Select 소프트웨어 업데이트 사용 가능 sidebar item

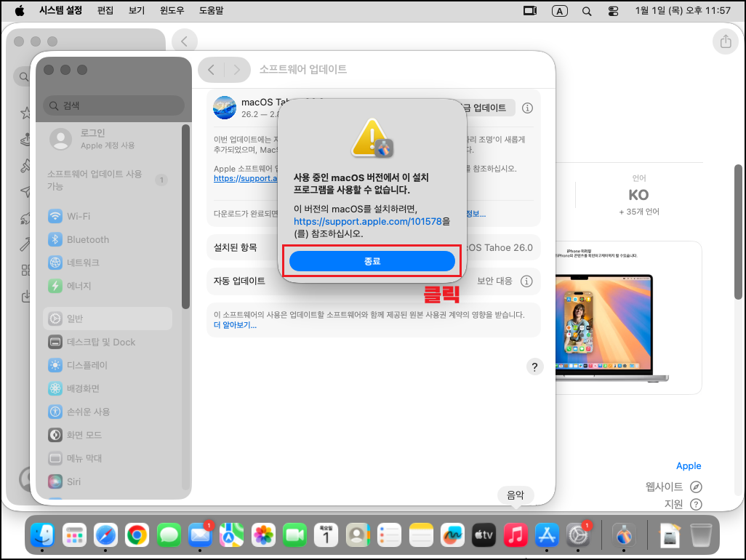tap(108, 180)
